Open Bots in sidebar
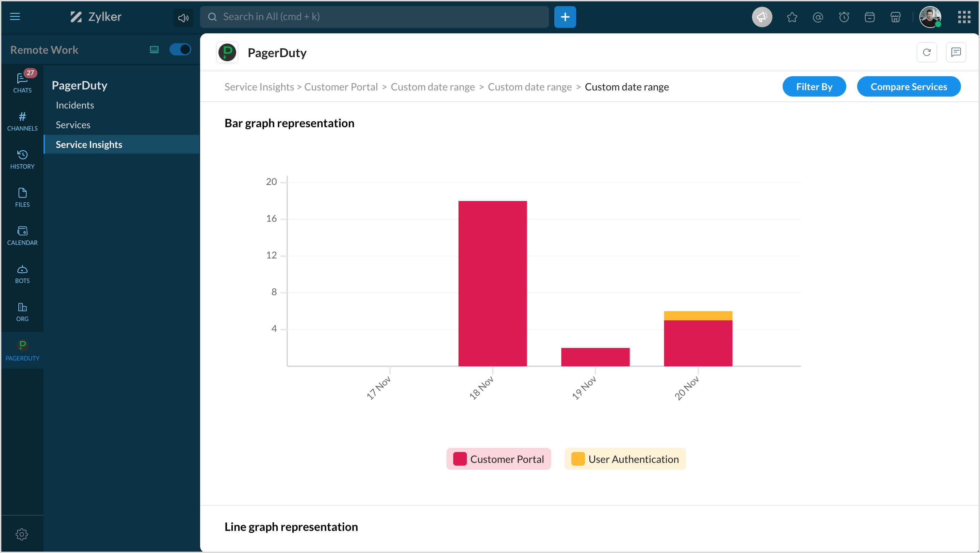The height and width of the screenshot is (553, 980). [22, 273]
